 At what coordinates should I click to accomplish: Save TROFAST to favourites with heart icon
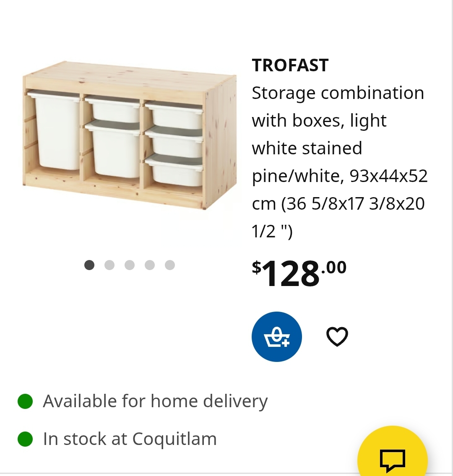point(337,337)
